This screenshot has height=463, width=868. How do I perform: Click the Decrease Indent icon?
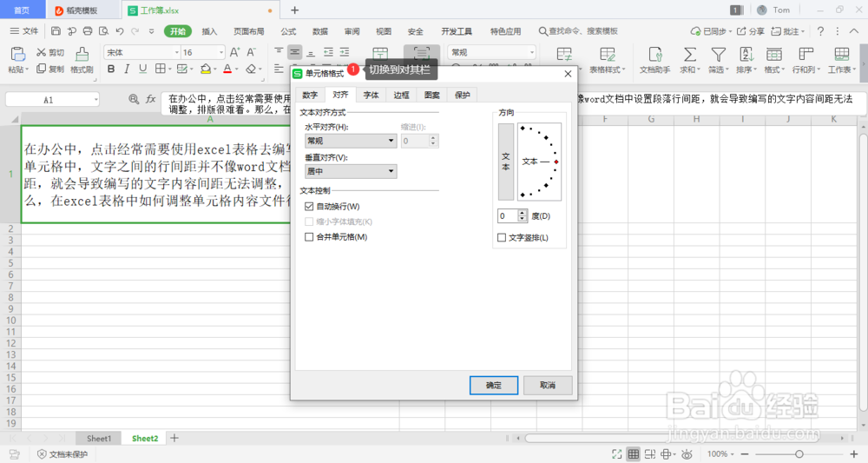pos(328,52)
